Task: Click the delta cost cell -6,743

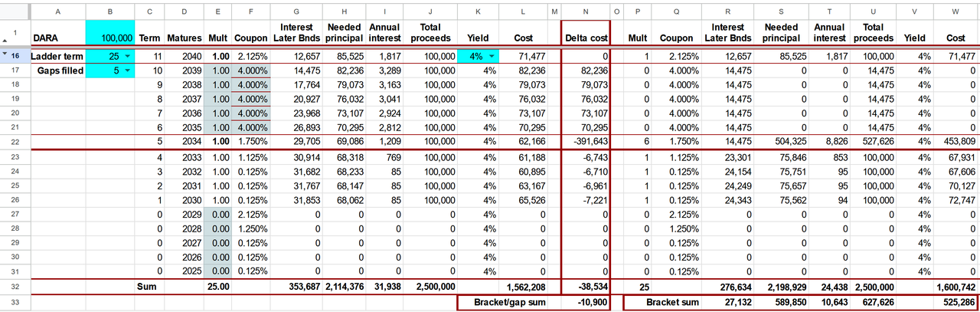Action: click(x=585, y=156)
